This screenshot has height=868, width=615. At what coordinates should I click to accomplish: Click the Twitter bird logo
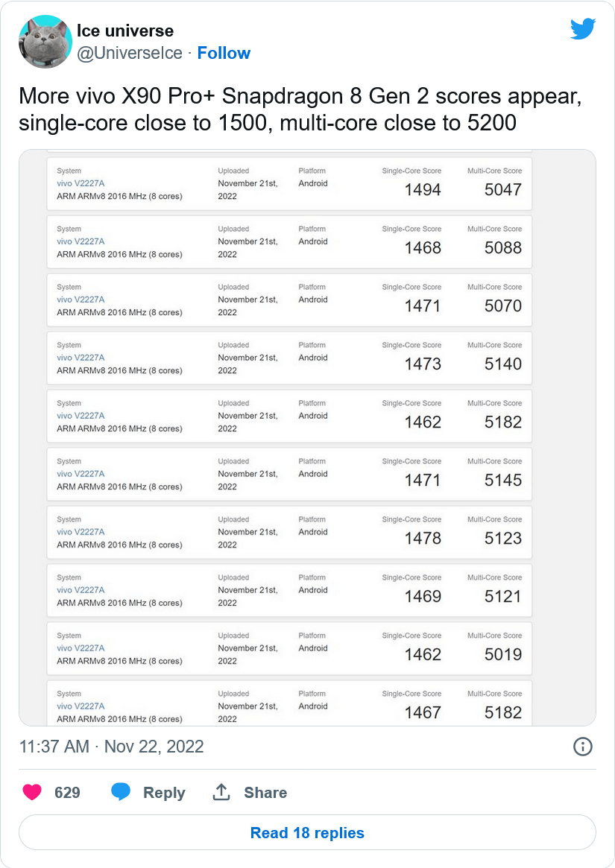pos(582,29)
